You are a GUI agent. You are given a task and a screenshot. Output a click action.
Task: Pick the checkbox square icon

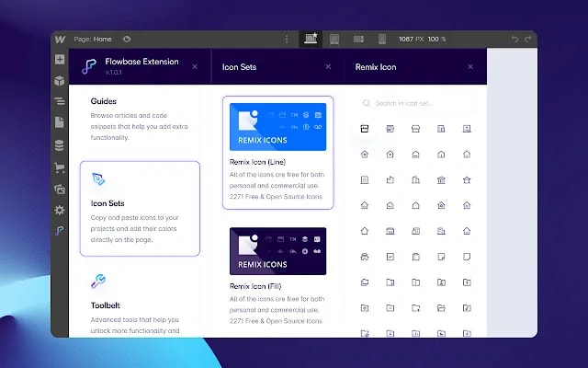pyautogui.click(x=390, y=257)
